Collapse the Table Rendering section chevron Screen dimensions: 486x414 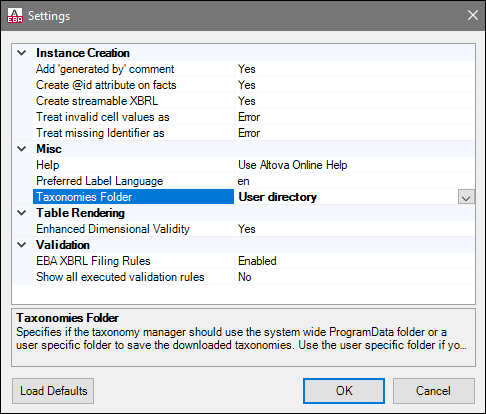pos(22,213)
